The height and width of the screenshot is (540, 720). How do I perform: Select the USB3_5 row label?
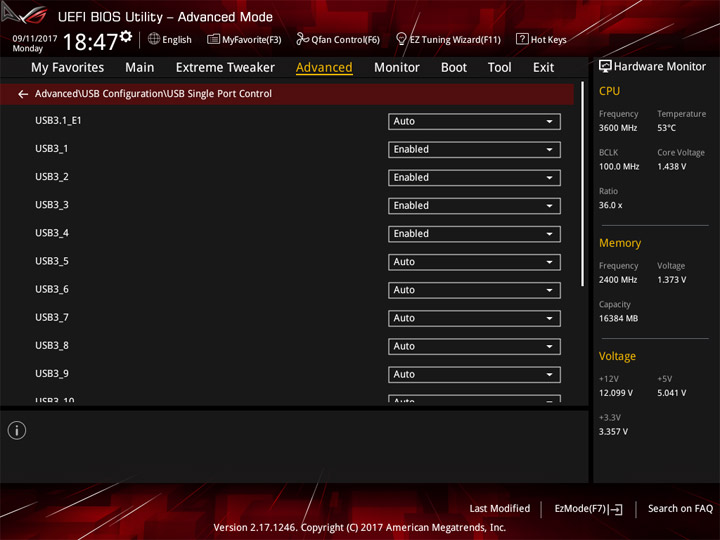(x=52, y=261)
